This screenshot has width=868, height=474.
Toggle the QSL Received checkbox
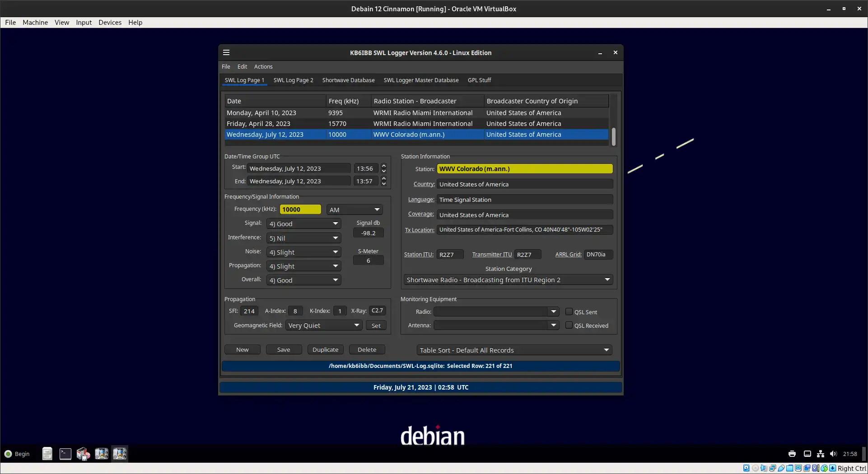(x=569, y=325)
